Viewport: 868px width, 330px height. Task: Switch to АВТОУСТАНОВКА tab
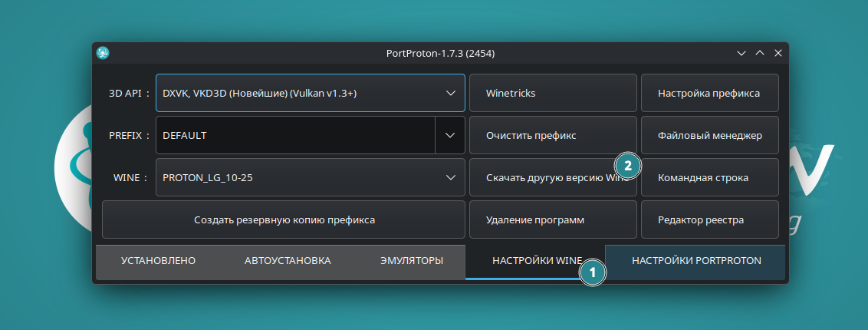288,261
